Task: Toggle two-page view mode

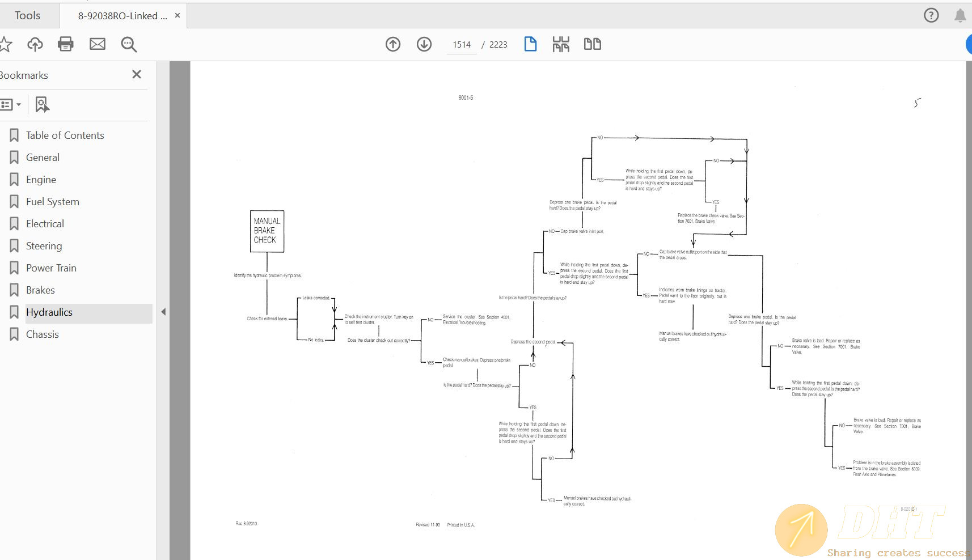Action: click(592, 44)
